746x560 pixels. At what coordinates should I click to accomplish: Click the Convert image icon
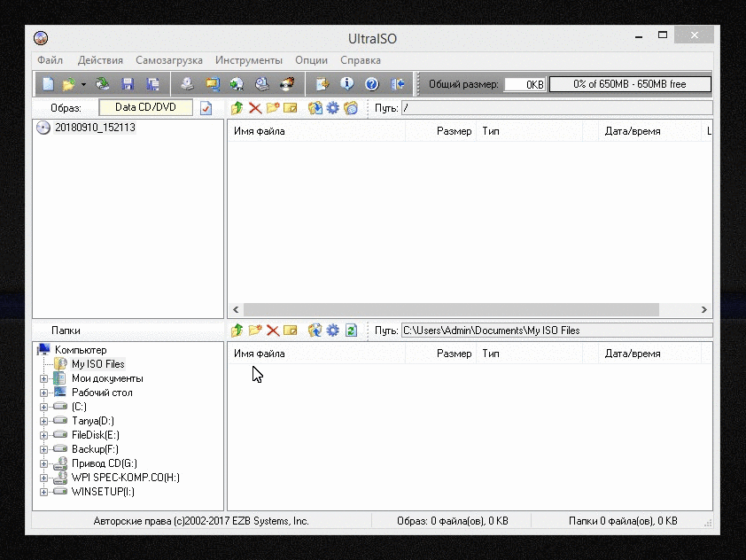(x=212, y=84)
